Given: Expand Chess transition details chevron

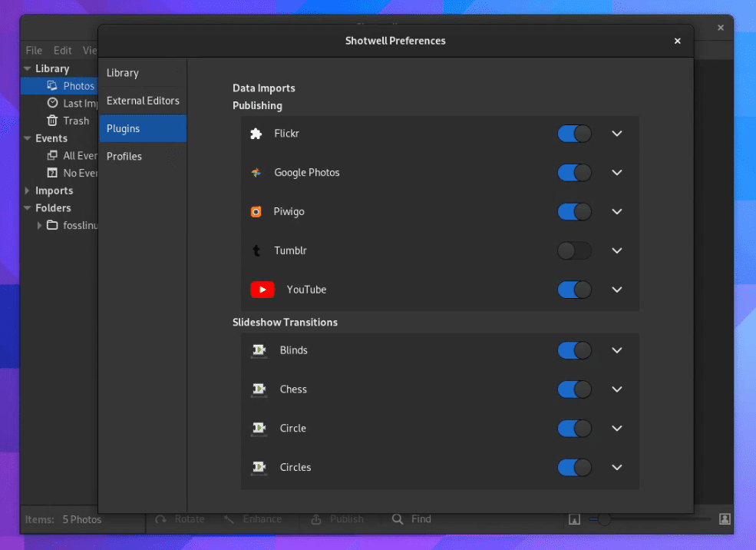Looking at the screenshot, I should click(x=616, y=389).
